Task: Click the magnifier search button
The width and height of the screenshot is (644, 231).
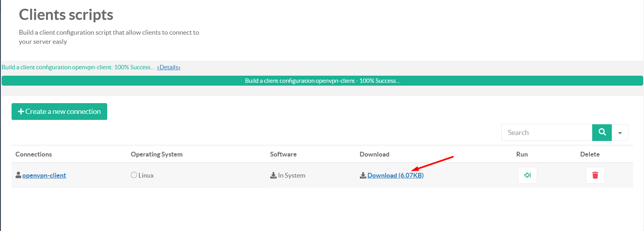Action: (x=602, y=132)
